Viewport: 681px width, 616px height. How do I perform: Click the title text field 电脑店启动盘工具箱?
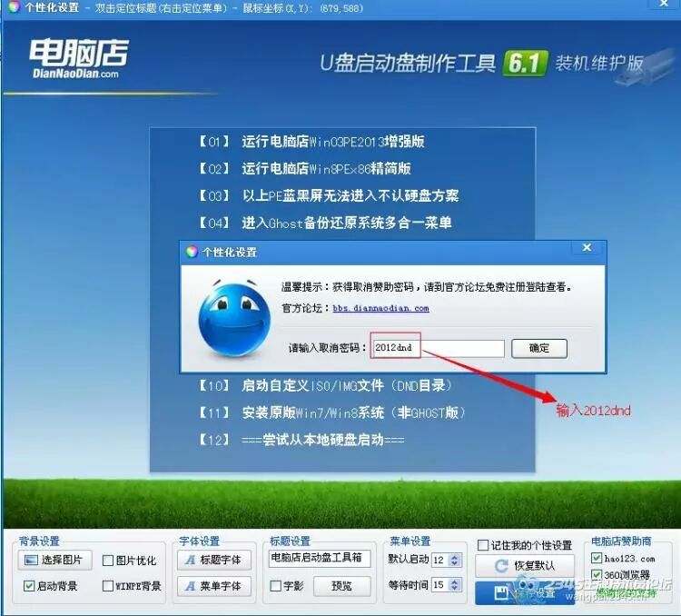pyautogui.click(x=320, y=558)
